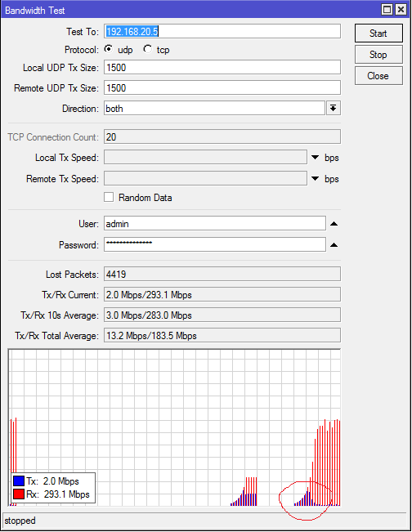Select the udp protocol radio button
The image size is (412, 532).
click(109, 49)
